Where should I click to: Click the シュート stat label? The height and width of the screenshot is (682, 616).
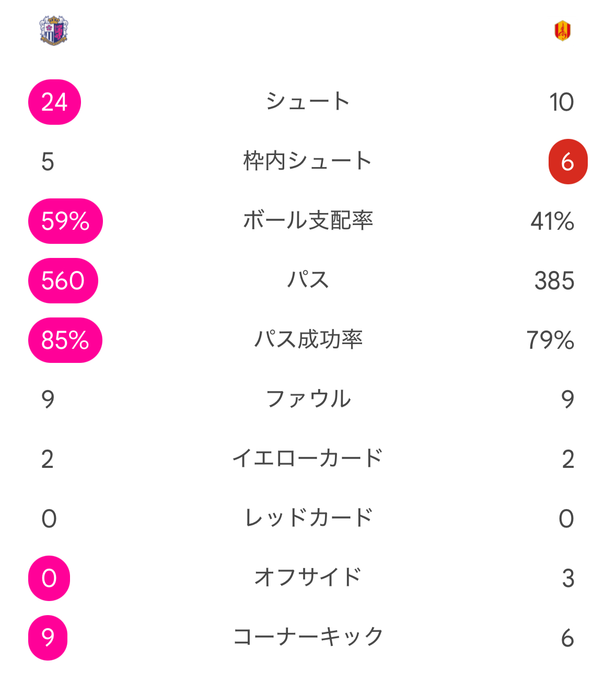tap(308, 101)
